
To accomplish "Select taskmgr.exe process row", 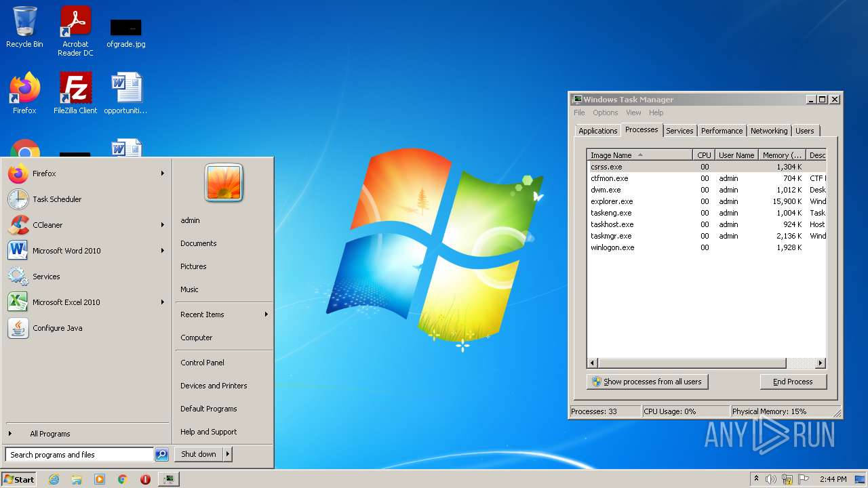I will (x=707, y=236).
